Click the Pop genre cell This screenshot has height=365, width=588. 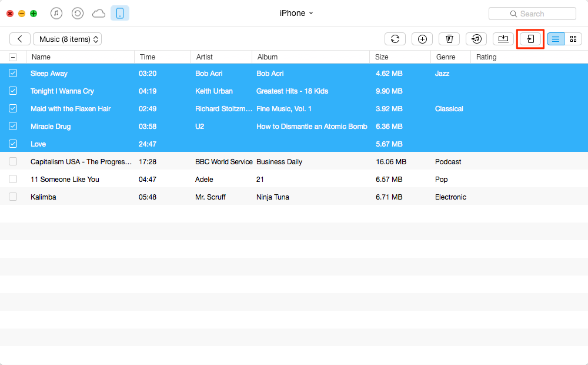[442, 180]
